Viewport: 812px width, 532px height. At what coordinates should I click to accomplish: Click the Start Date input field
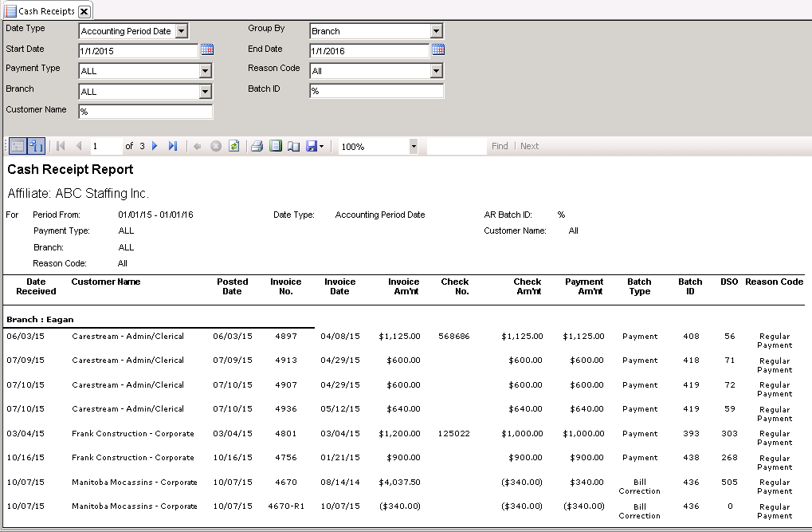pyautogui.click(x=139, y=51)
